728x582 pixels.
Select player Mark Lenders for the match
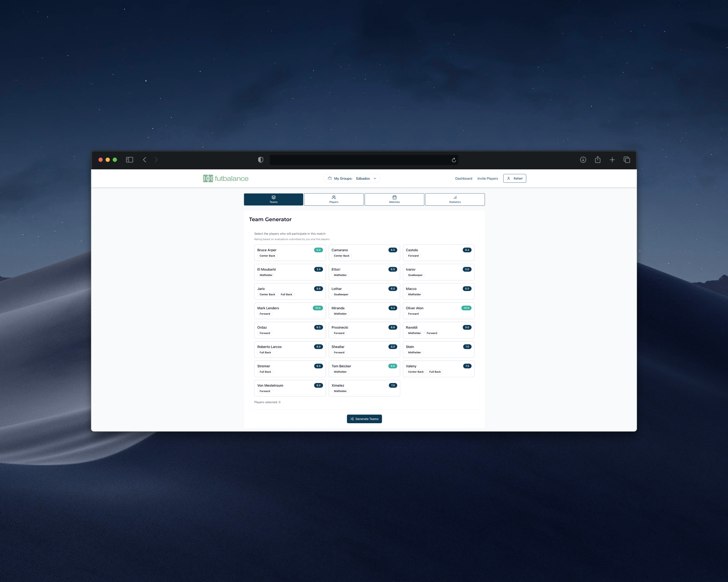[290, 311]
